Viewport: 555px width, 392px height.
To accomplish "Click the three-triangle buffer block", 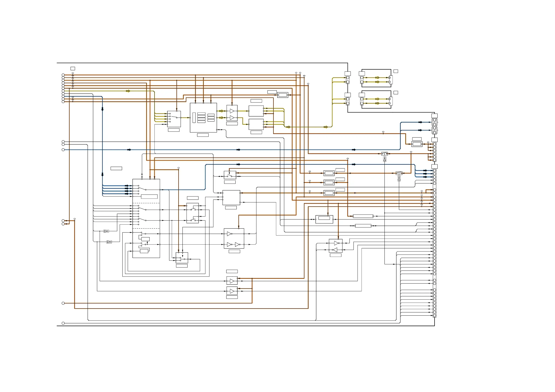I will tap(234, 238).
